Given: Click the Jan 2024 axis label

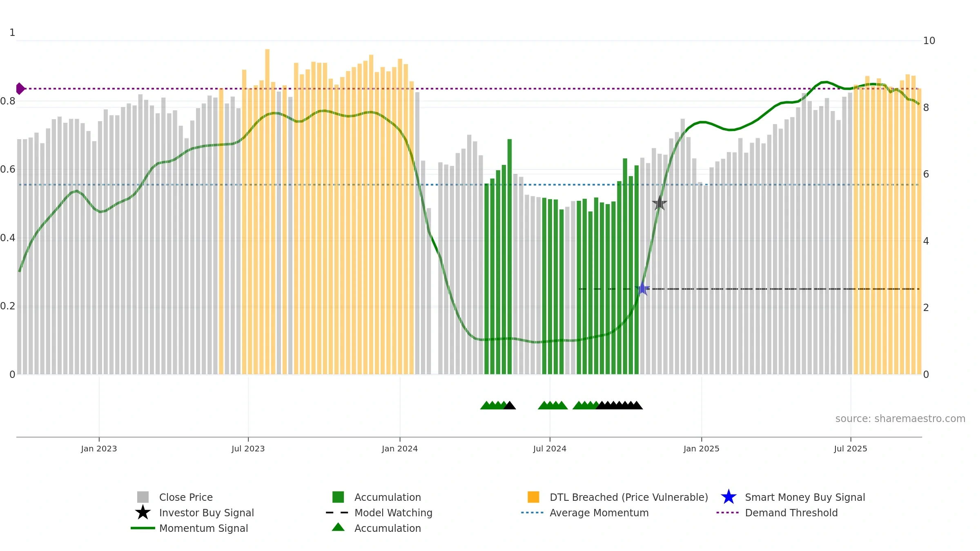Looking at the screenshot, I should point(400,449).
